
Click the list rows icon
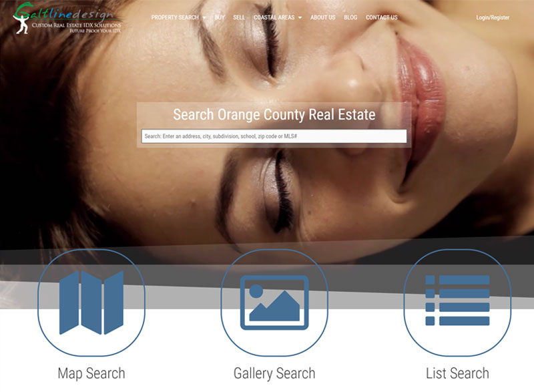[x=457, y=301]
